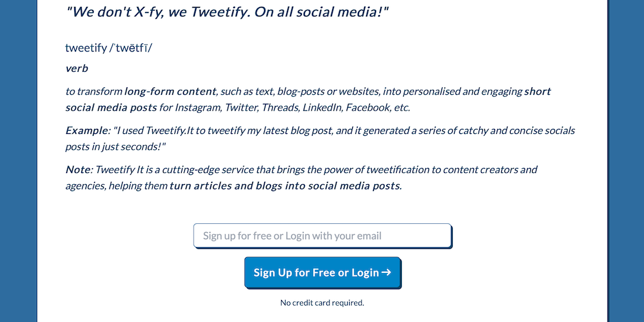The height and width of the screenshot is (322, 644).
Task: Click the word "Twitter" in the definition
Action: [x=240, y=107]
